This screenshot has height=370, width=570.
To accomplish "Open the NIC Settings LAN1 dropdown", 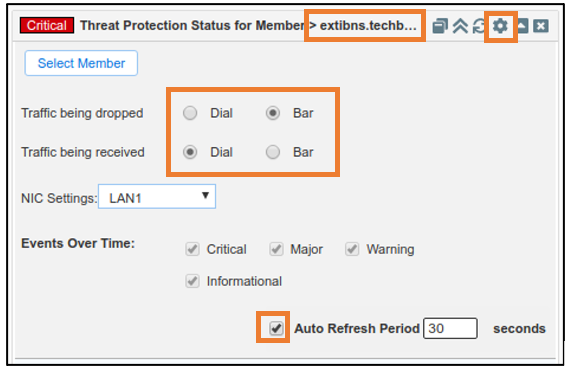I will (157, 197).
